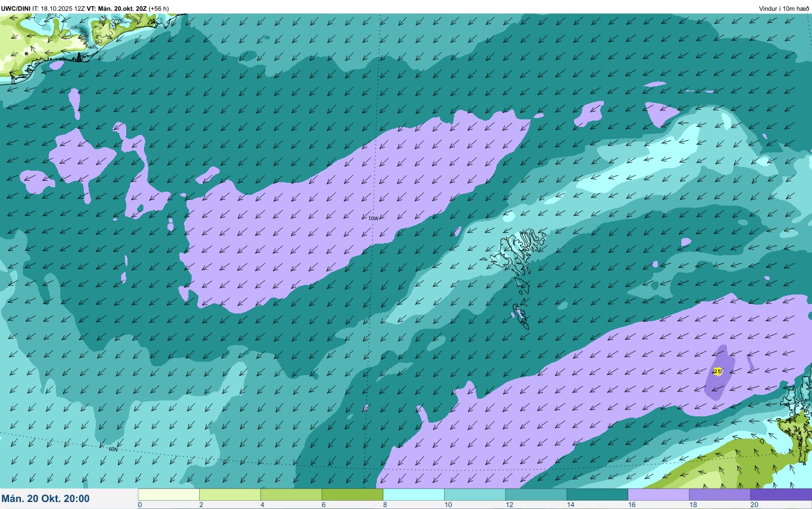Click the 60N latitude label
This screenshot has width=812, height=509.
tap(113, 449)
